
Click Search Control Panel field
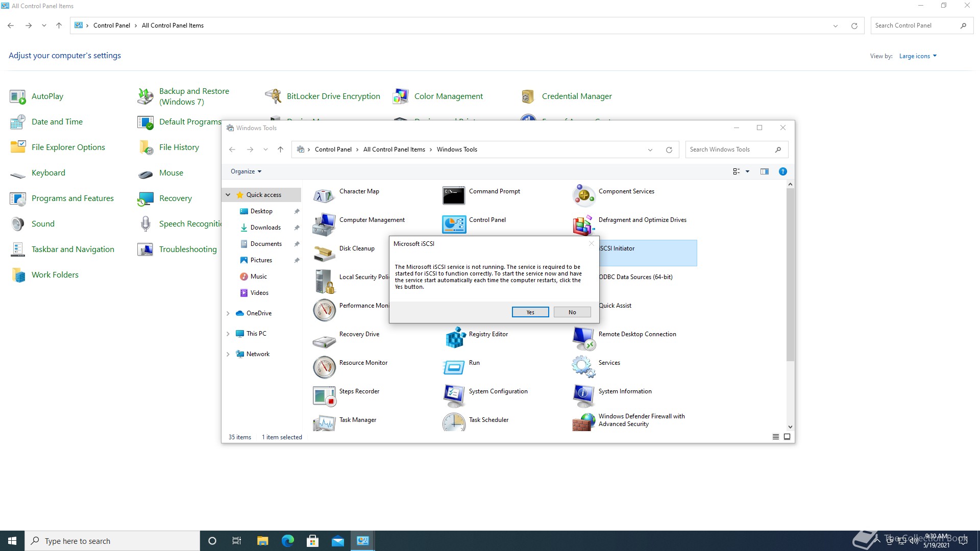coord(922,26)
